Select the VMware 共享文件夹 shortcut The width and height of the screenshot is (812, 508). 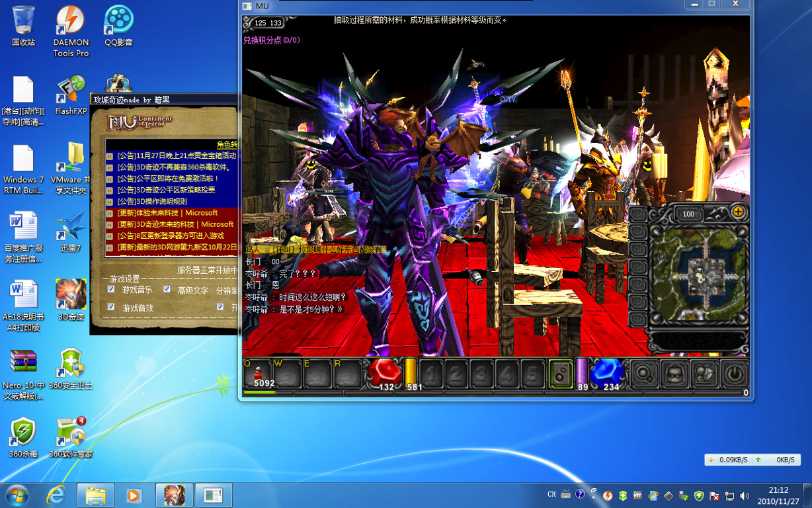(x=71, y=168)
